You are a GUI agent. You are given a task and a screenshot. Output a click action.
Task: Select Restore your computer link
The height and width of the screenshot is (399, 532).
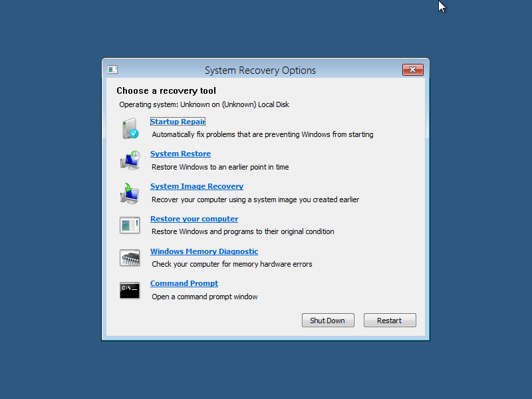194,219
